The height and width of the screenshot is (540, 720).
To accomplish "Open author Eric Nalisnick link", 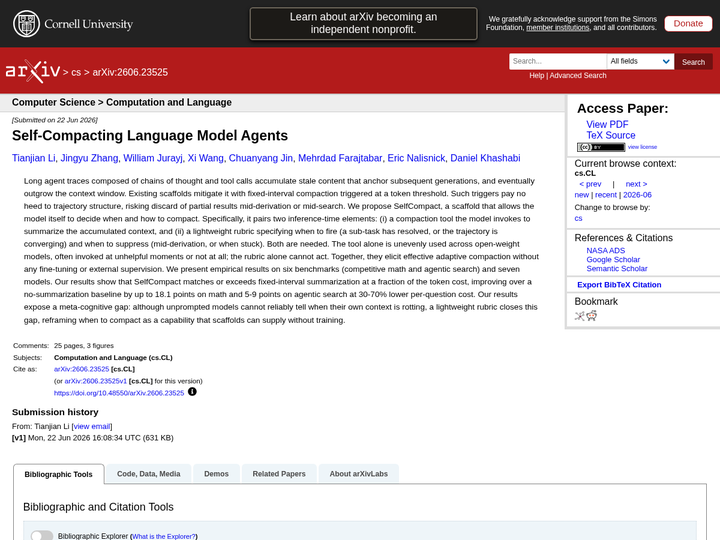I will point(416,158).
